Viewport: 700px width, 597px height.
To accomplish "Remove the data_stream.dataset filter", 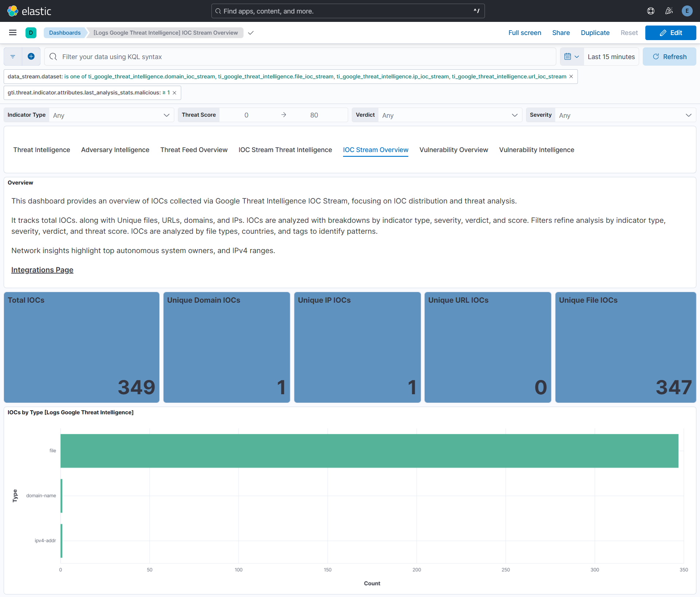I will (571, 77).
